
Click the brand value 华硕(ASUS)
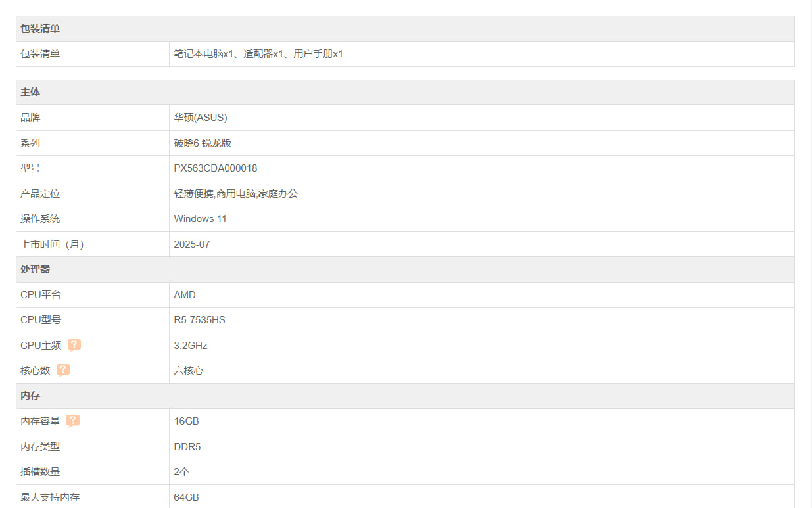coord(201,118)
